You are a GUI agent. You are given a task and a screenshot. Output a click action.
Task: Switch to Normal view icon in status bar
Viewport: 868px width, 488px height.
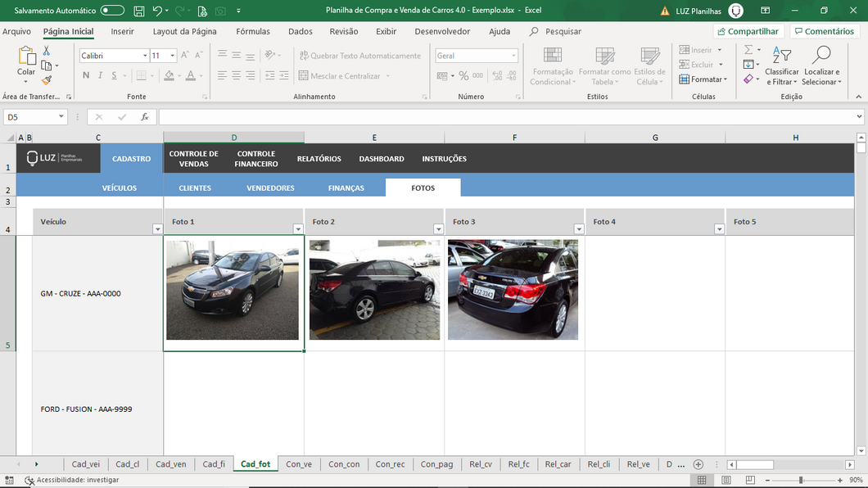click(702, 481)
